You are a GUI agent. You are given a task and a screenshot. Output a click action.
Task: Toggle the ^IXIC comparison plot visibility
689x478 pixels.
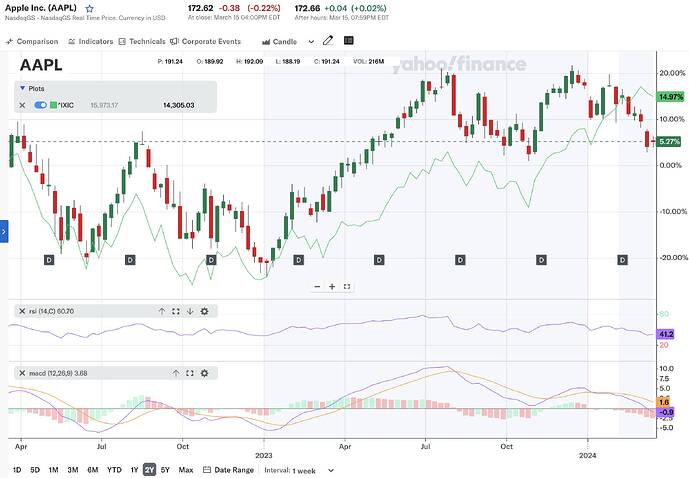[x=41, y=105]
